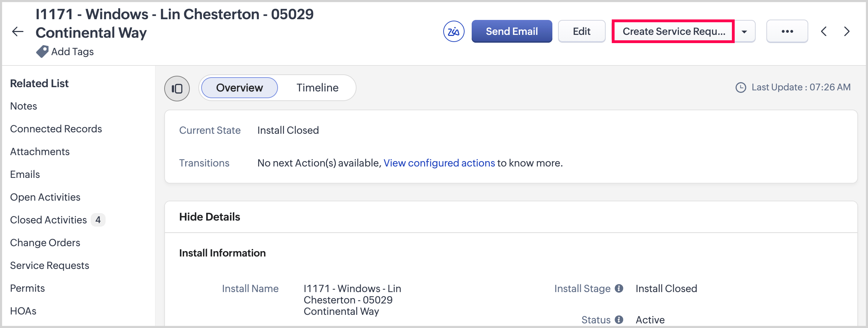868x328 pixels.
Task: Go to previous record arrow
Action: tap(824, 32)
